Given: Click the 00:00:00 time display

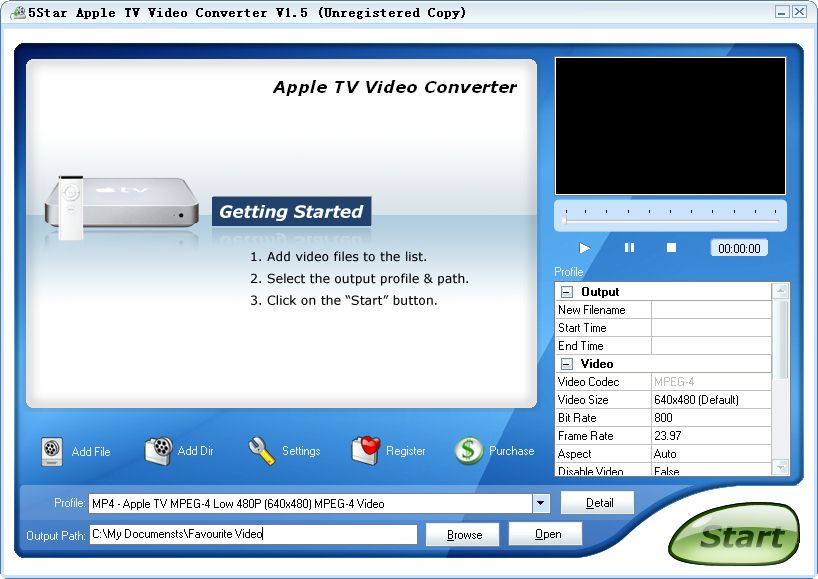Looking at the screenshot, I should coord(739,248).
